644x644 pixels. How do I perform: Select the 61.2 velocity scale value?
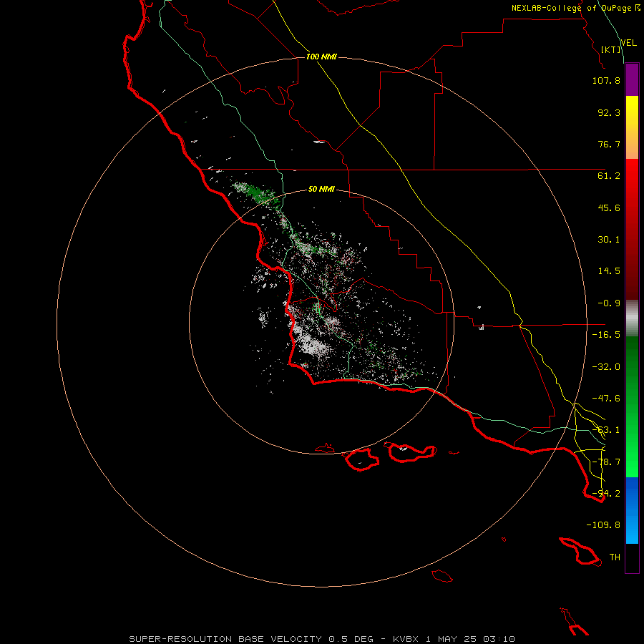coord(609,176)
